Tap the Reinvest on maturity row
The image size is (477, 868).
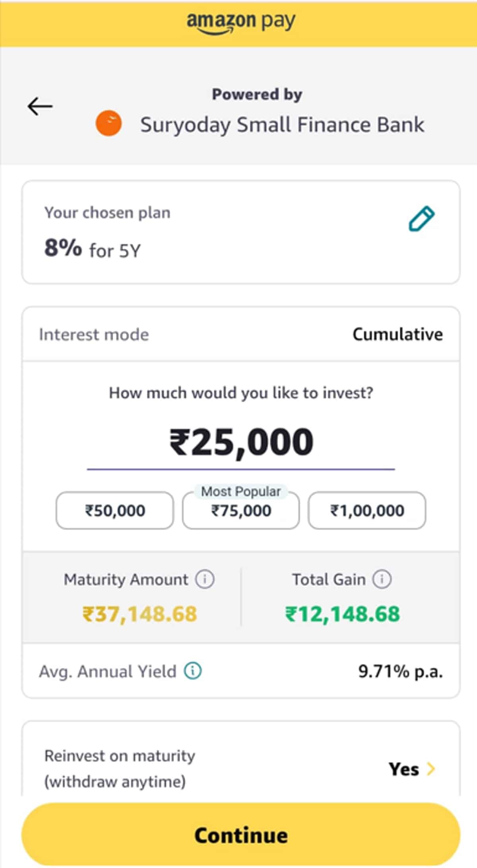pos(159,769)
